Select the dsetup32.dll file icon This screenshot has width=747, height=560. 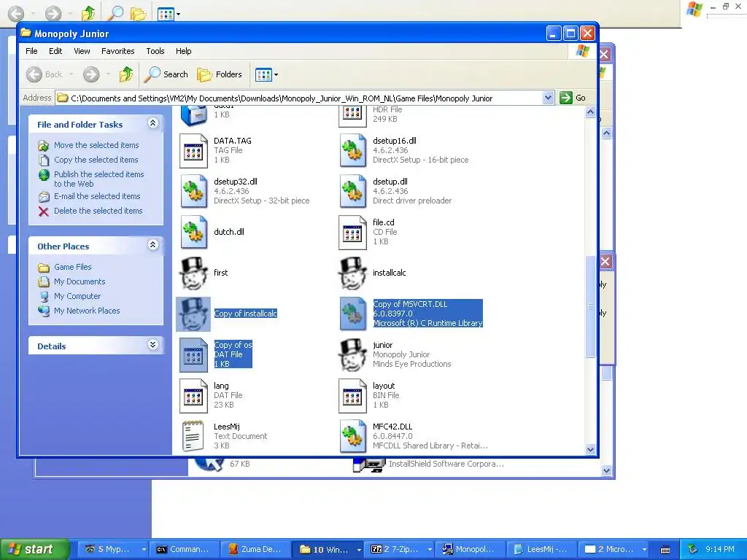pyautogui.click(x=193, y=192)
